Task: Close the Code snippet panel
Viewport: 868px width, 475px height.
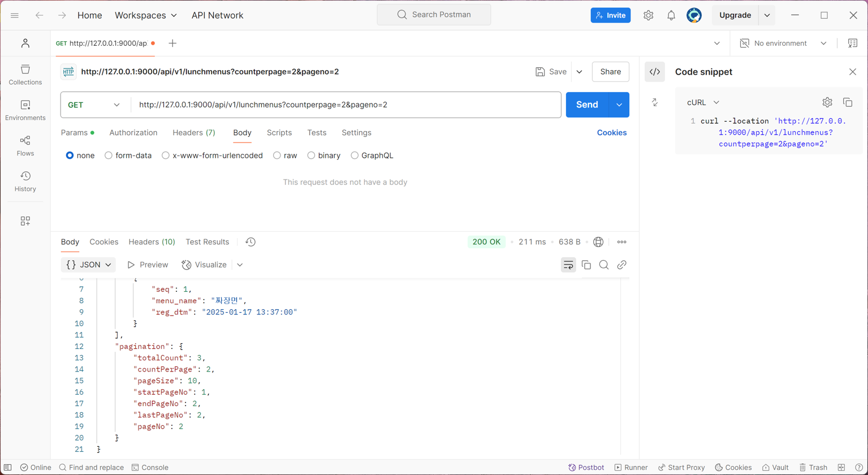Action: pyautogui.click(x=853, y=72)
